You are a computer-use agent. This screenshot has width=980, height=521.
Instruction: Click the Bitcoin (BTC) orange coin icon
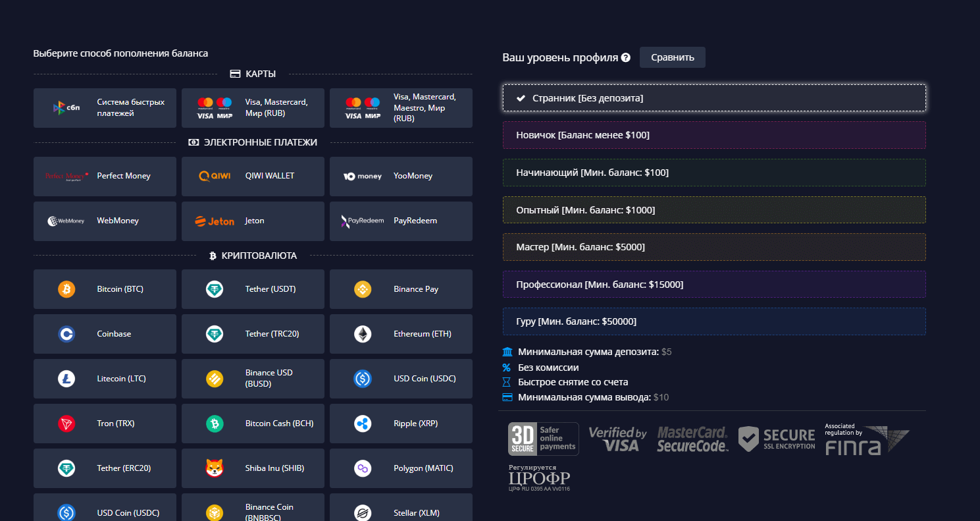click(x=66, y=289)
